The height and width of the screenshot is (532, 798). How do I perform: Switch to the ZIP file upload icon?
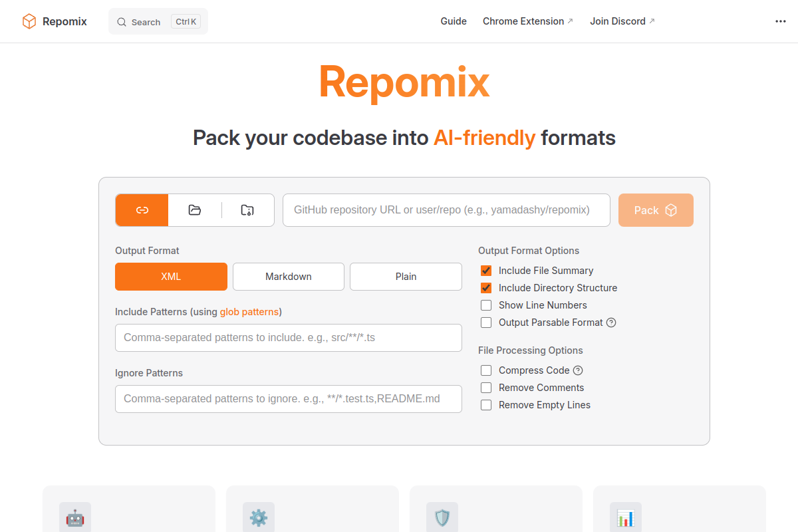(x=247, y=210)
